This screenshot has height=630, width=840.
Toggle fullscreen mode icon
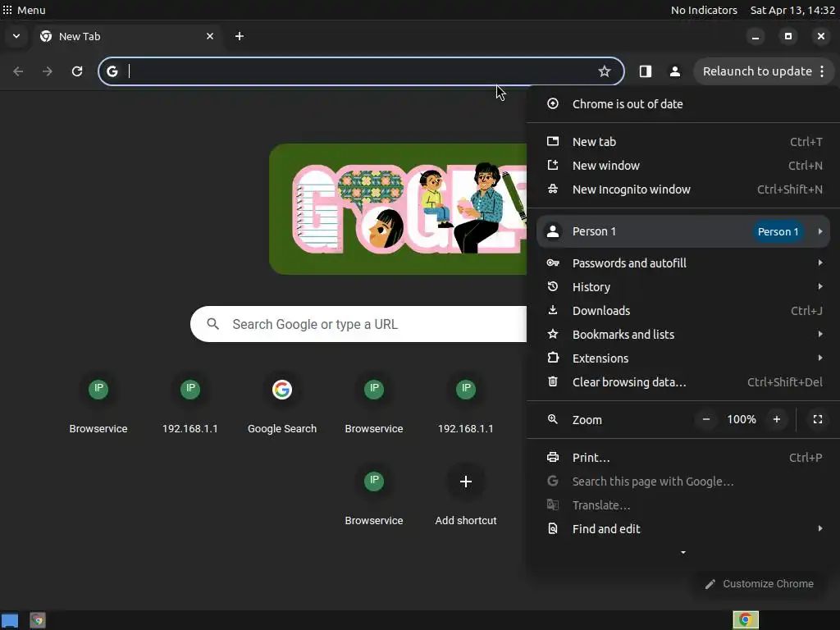coord(818,419)
